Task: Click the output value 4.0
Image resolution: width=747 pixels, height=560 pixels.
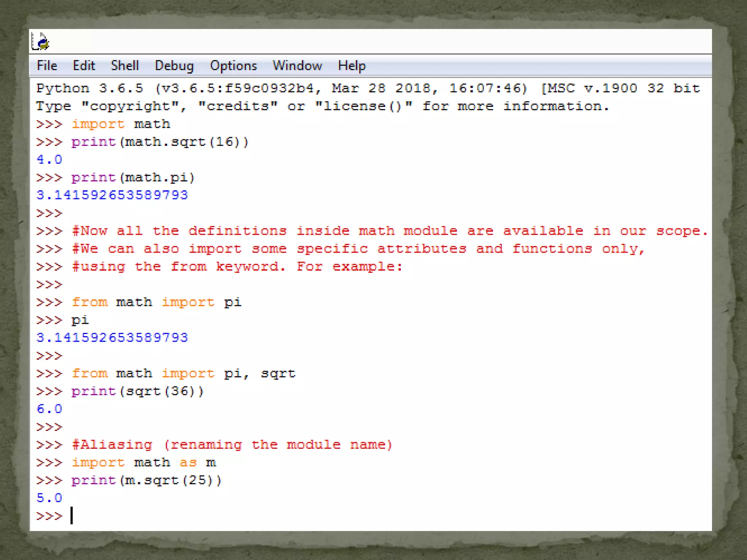Action: [49, 159]
